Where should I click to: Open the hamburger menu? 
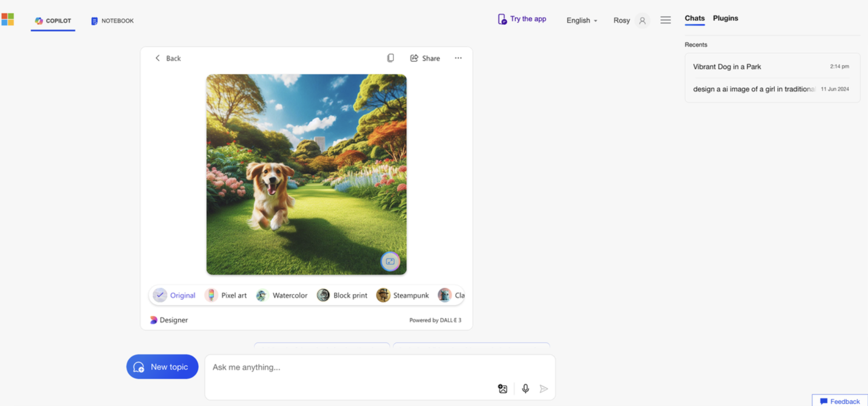[666, 20]
